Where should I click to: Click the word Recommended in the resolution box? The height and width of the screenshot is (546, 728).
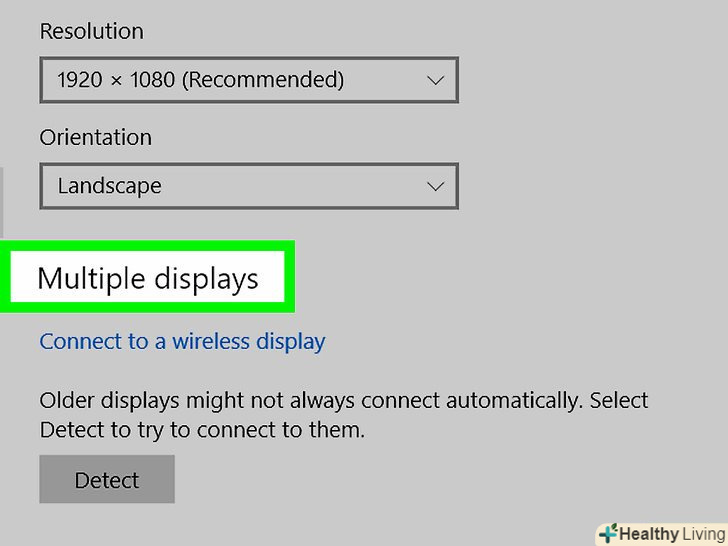(x=263, y=80)
